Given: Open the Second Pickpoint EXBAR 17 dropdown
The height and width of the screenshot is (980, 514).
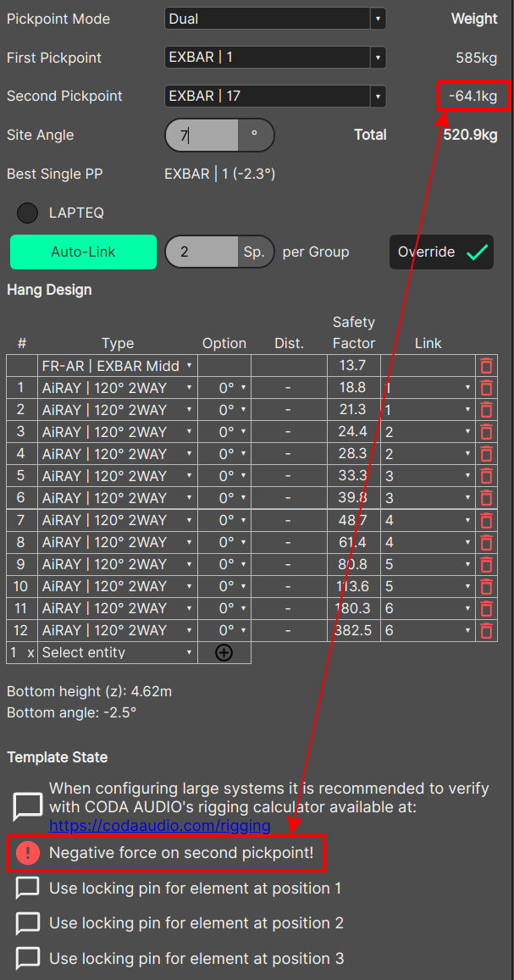Looking at the screenshot, I should coord(275,97).
